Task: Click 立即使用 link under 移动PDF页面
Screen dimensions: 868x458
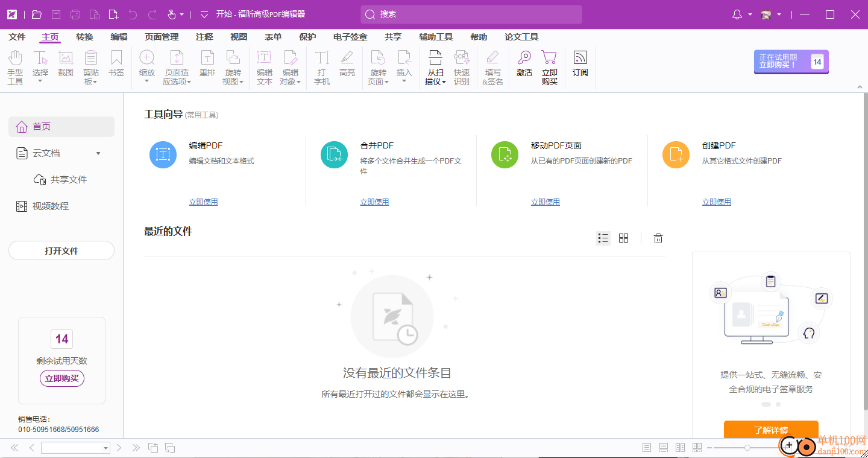Action: (x=546, y=202)
